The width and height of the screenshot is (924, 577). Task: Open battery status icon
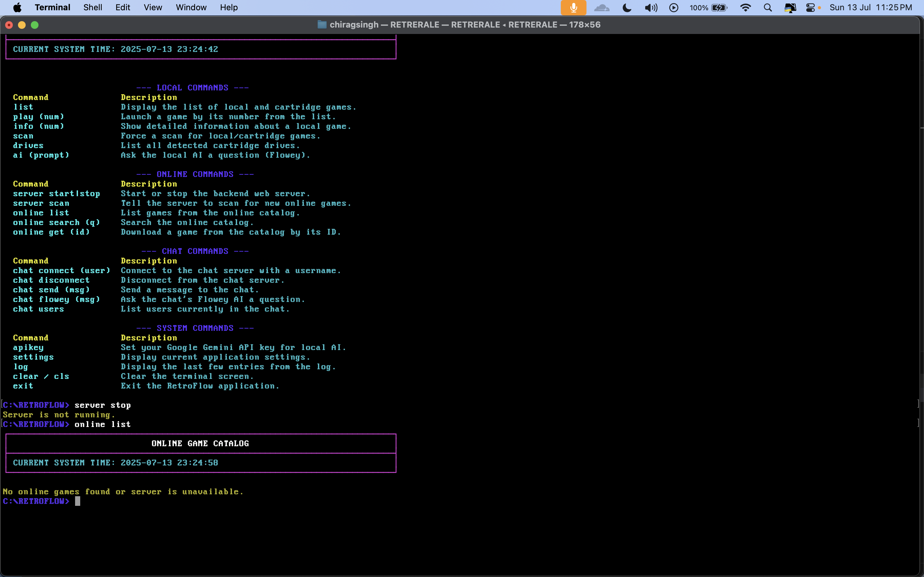[x=719, y=8]
